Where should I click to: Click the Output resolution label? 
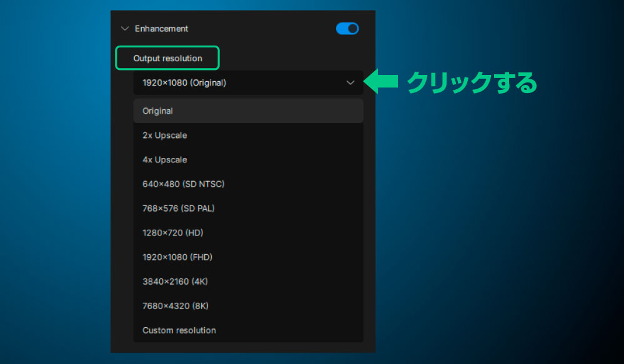(x=167, y=58)
